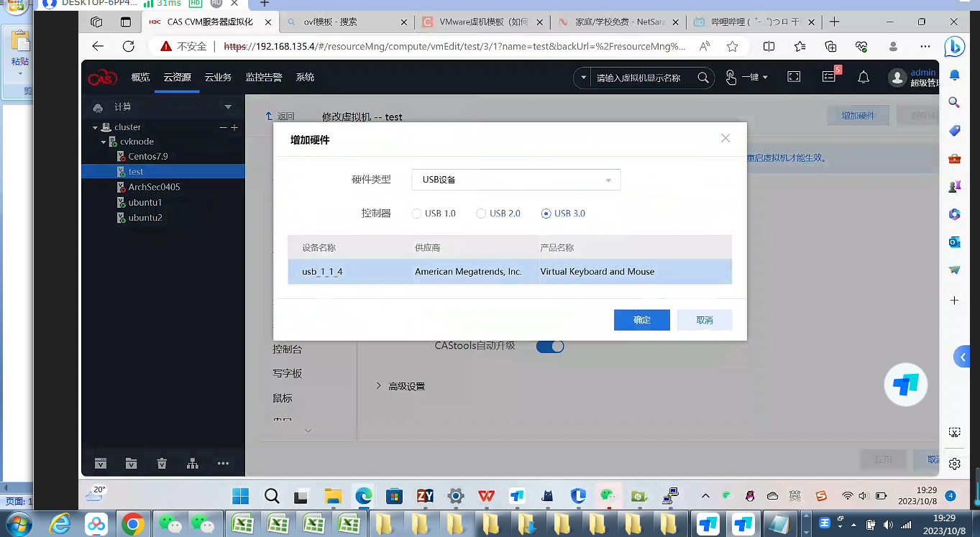Collapse the cvknode tree node
The width and height of the screenshot is (980, 537).
click(x=104, y=142)
